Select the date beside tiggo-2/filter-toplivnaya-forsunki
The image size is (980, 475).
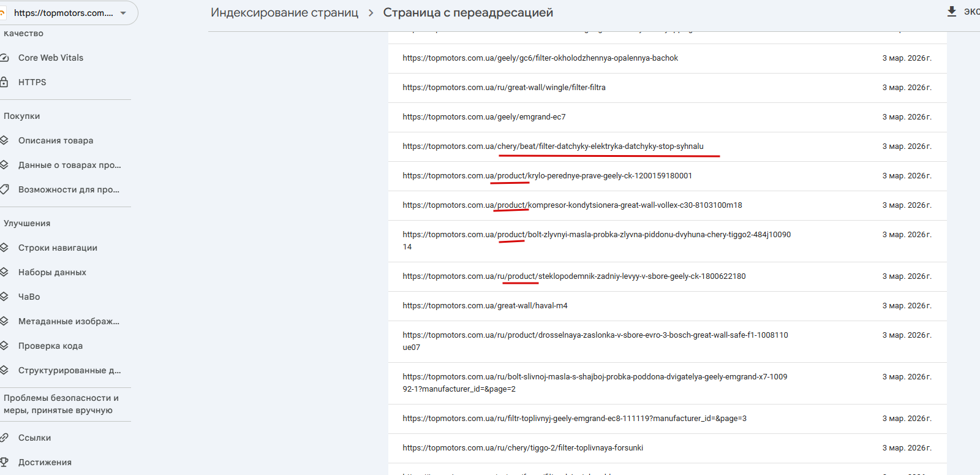907,448
